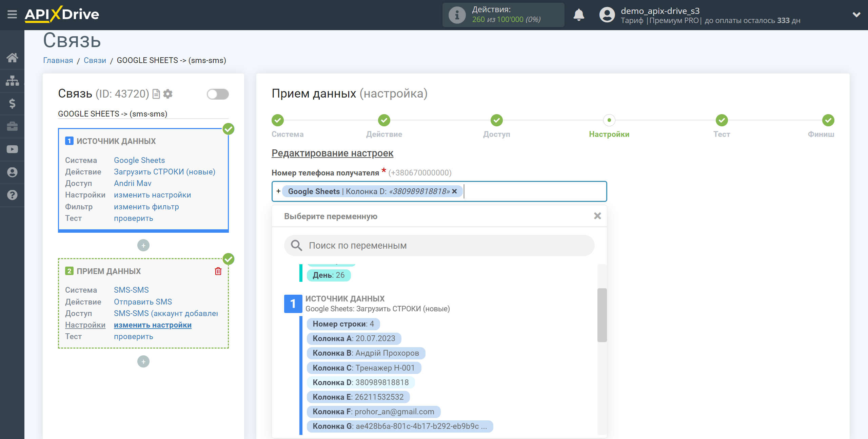Open SMS-SMS account access link
This screenshot has height=439, width=868.
[166, 313]
